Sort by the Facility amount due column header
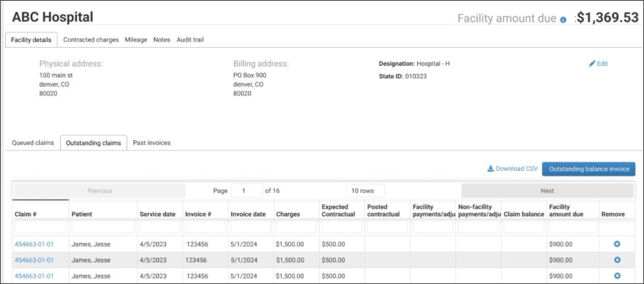644x284 pixels. 573,210
